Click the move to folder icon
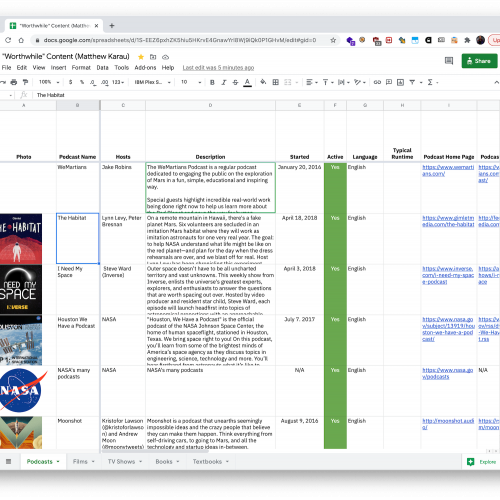 pos(153,57)
